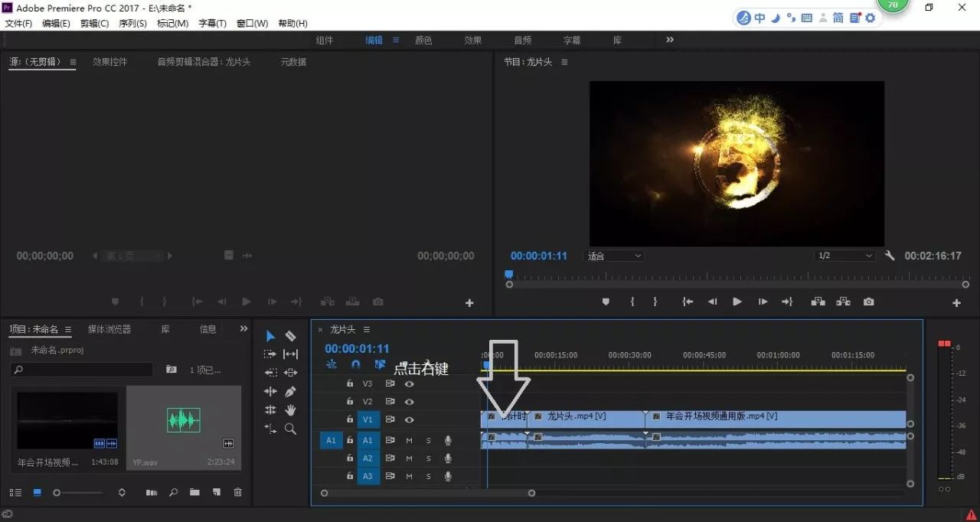
Task: Go to In point in program monitor
Action: [688, 302]
